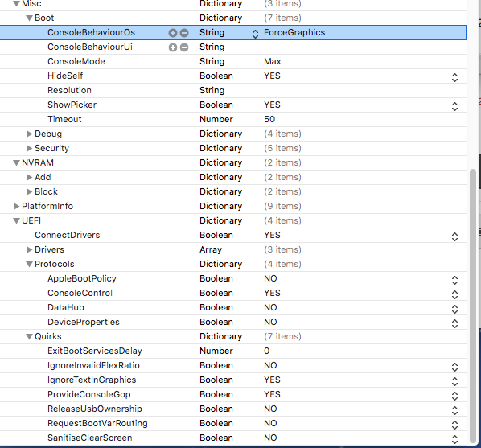This screenshot has width=481, height=448.
Task: Expand the Block dictionary under NVRAM
Action: click(30, 191)
